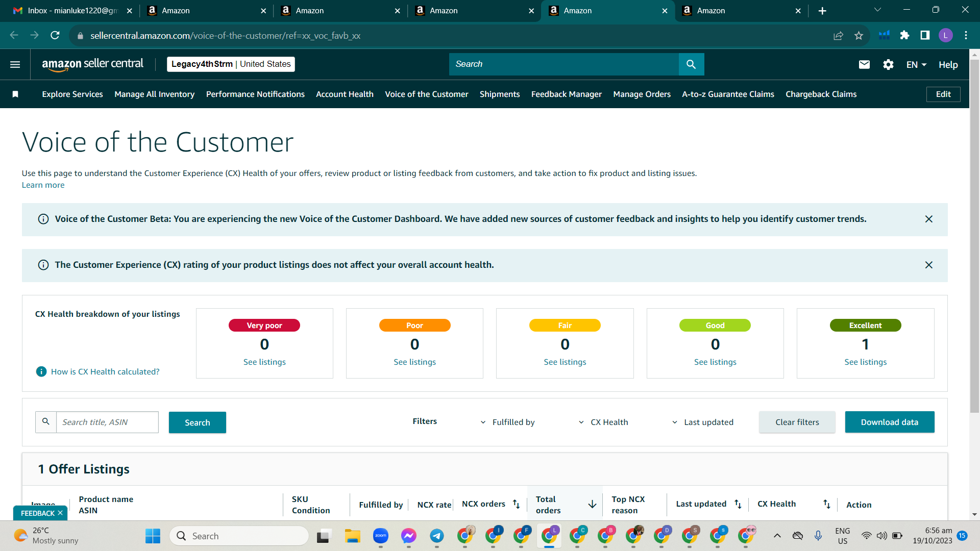Close the FEEDBACK tab
Viewport: 980px width, 551px height.
[60, 513]
